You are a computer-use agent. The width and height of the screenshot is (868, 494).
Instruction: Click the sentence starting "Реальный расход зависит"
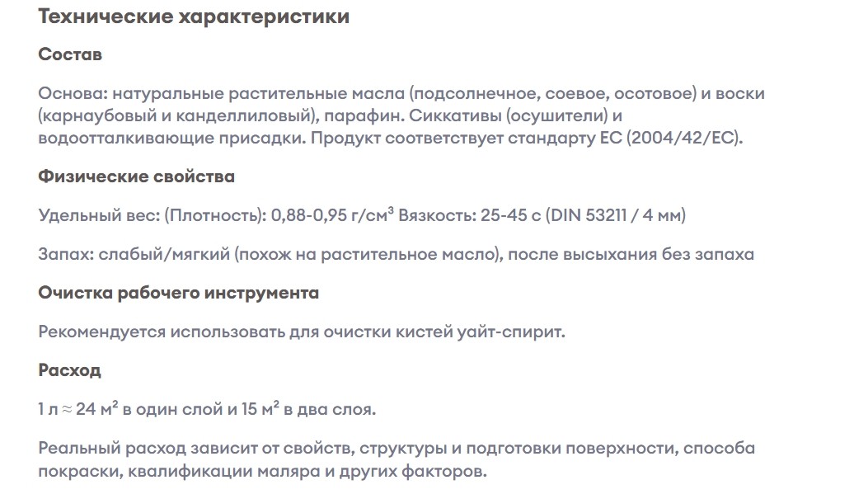[396, 459]
